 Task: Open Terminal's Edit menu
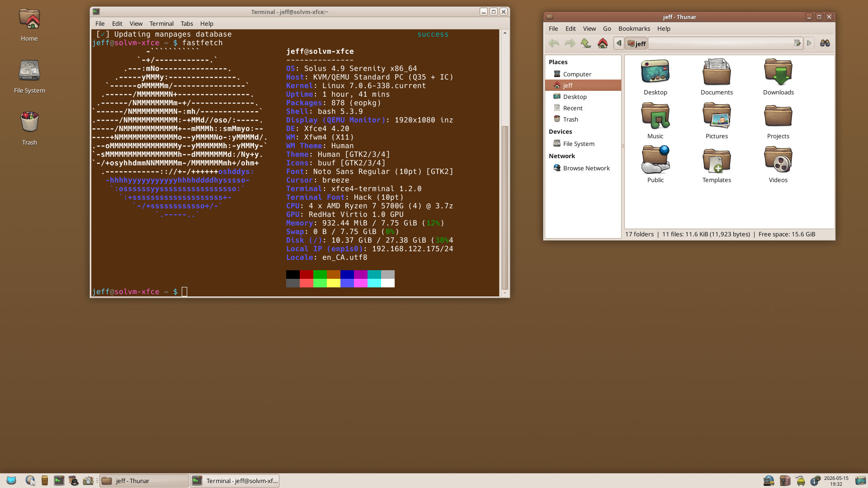[x=117, y=23]
